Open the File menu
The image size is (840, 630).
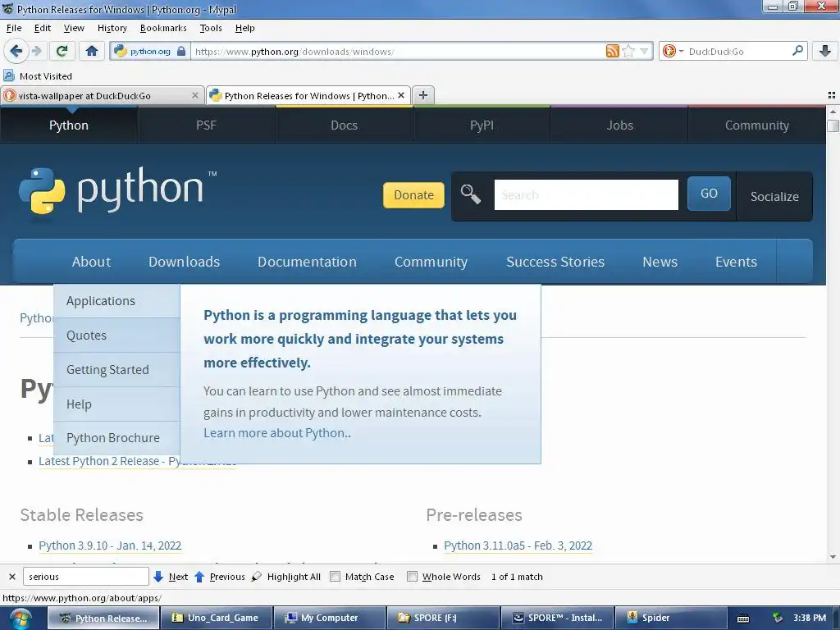14,28
